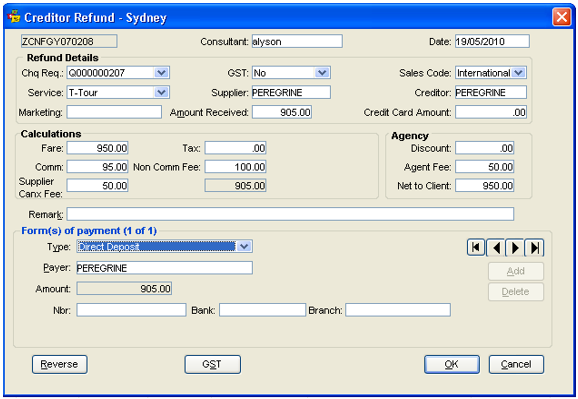Click the GST button at bottom
Viewport: 578px width, 399px height.
(x=212, y=364)
